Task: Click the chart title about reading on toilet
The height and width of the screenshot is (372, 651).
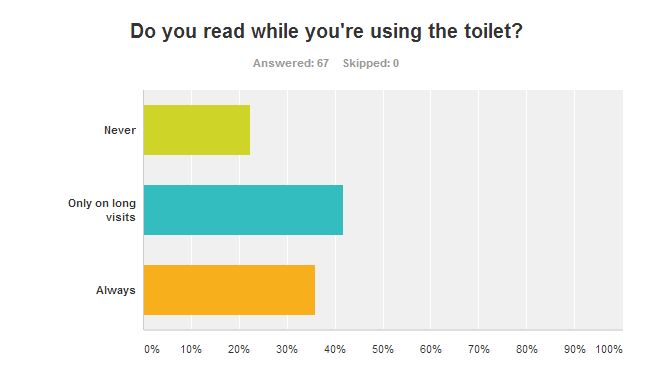Action: [x=326, y=32]
